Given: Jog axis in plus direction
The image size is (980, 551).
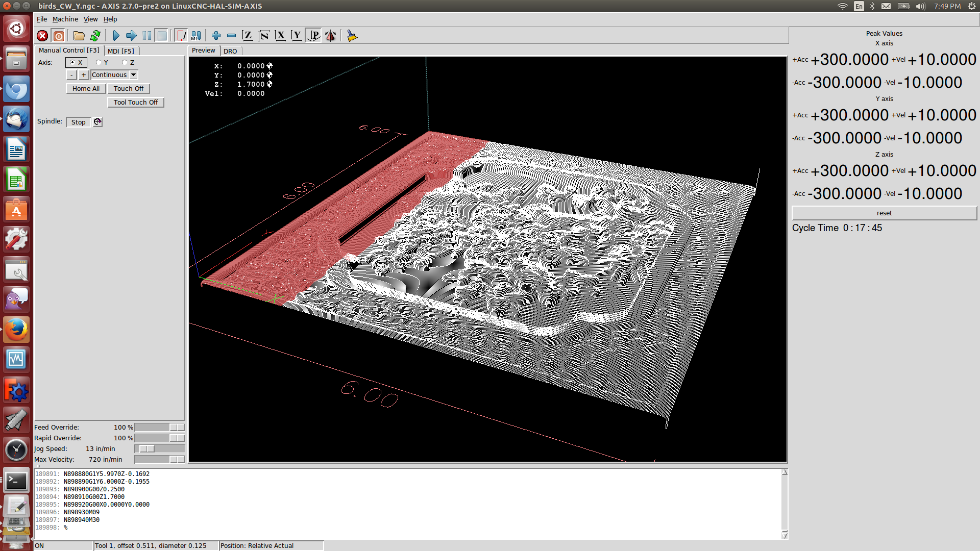Looking at the screenshot, I should click(84, 75).
